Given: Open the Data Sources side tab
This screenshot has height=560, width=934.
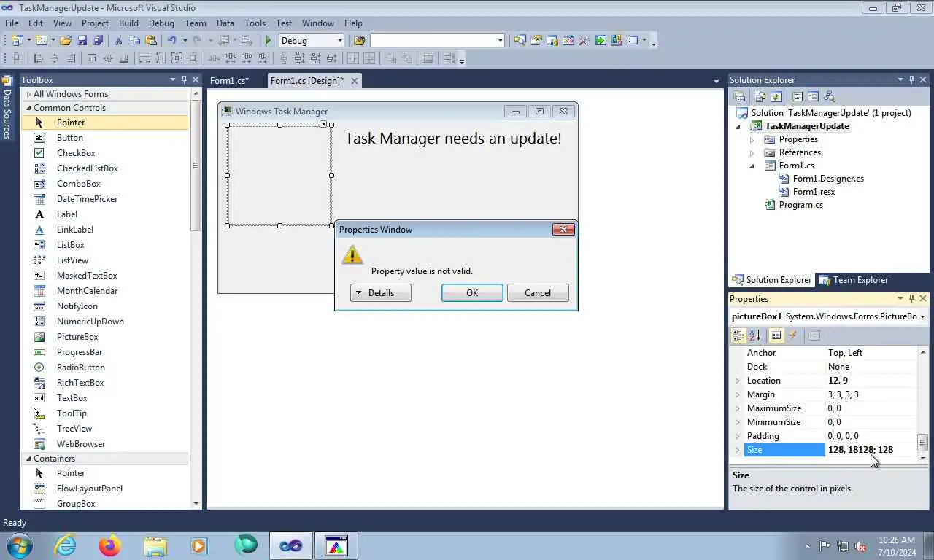Looking at the screenshot, I should point(7,108).
